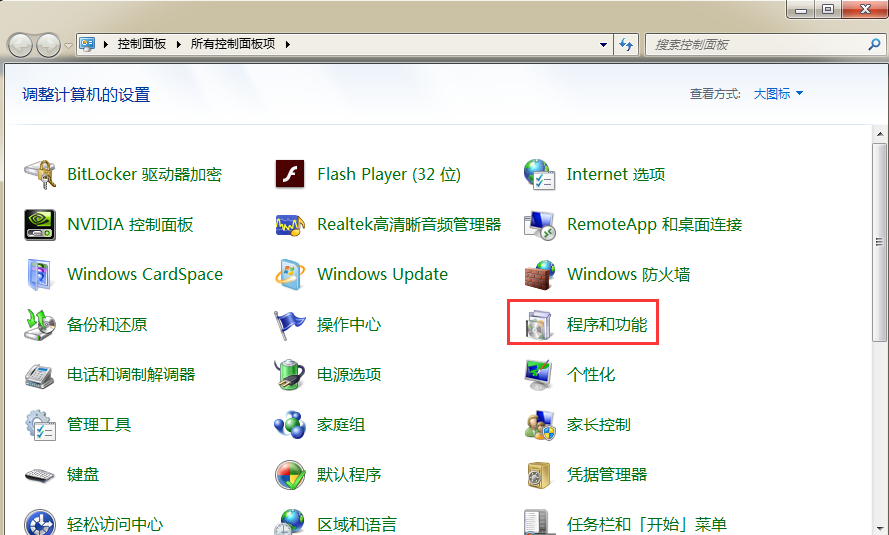Open the 轻松访问中心 icon

(x=40, y=522)
